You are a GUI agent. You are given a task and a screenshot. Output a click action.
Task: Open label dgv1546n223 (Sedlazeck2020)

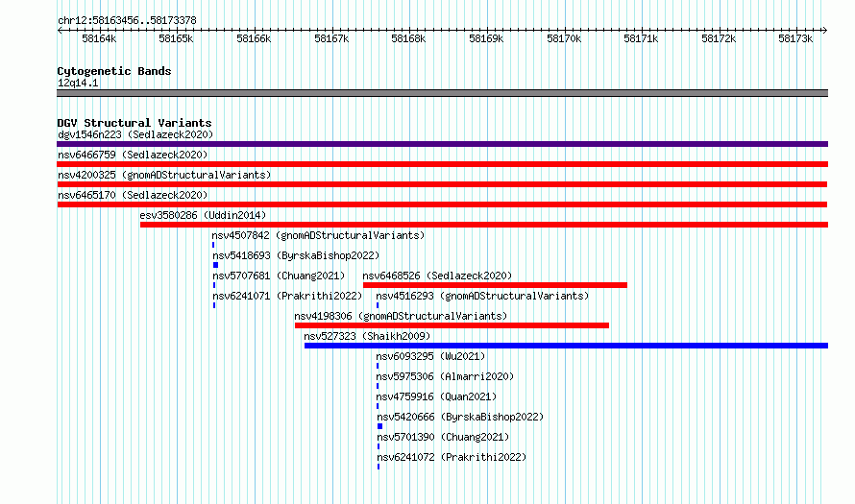click(x=135, y=134)
